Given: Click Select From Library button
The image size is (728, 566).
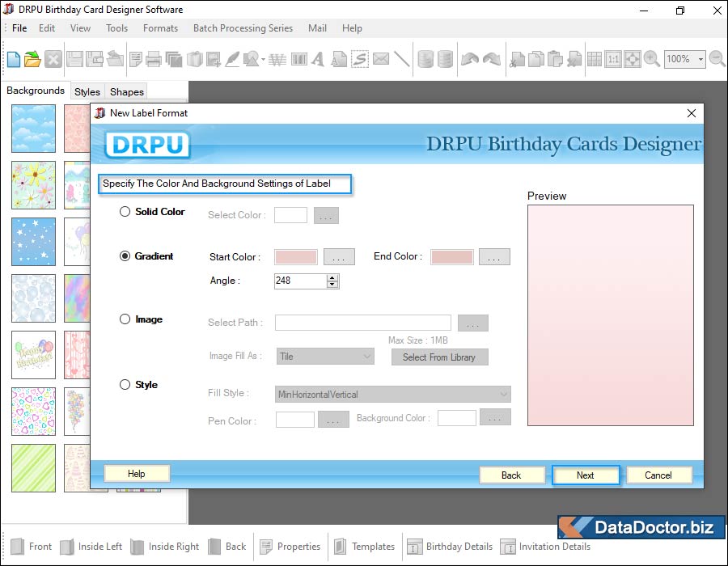Looking at the screenshot, I should [x=439, y=357].
